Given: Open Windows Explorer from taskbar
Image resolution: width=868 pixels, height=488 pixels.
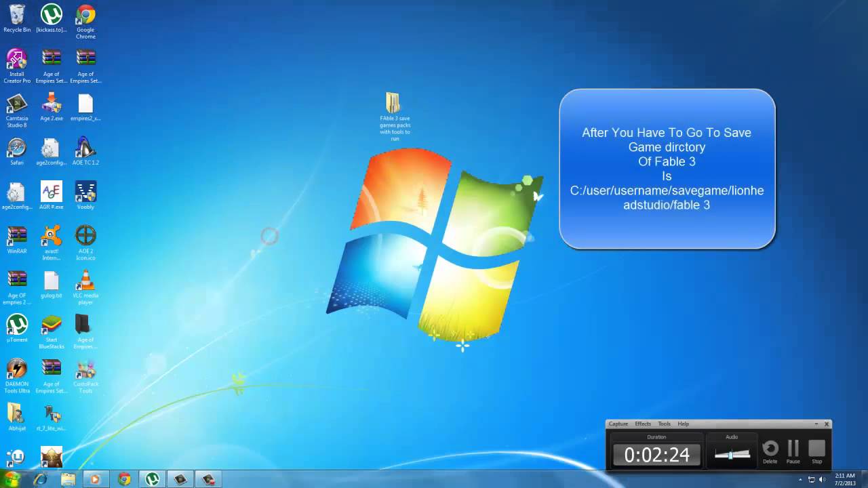Looking at the screenshot, I should pyautogui.click(x=68, y=479).
